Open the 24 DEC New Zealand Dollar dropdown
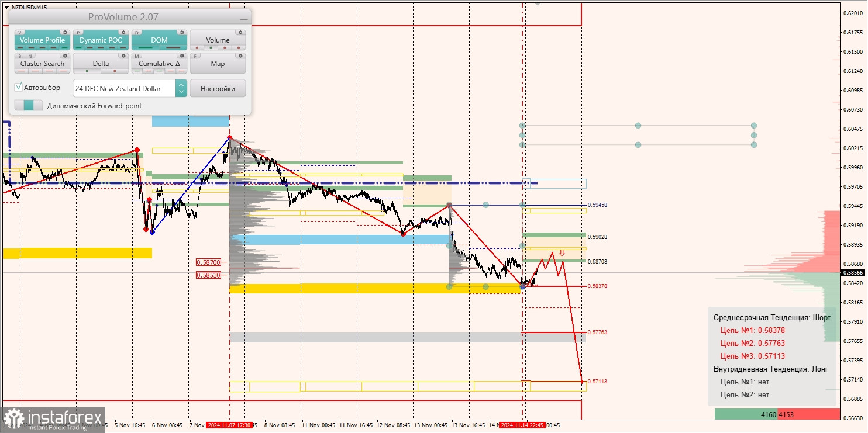The width and height of the screenshot is (868, 433). click(124, 88)
